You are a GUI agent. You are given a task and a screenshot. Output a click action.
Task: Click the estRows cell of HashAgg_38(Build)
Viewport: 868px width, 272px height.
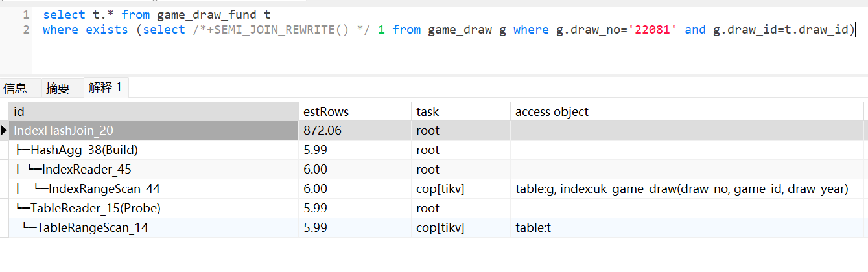tap(355, 150)
